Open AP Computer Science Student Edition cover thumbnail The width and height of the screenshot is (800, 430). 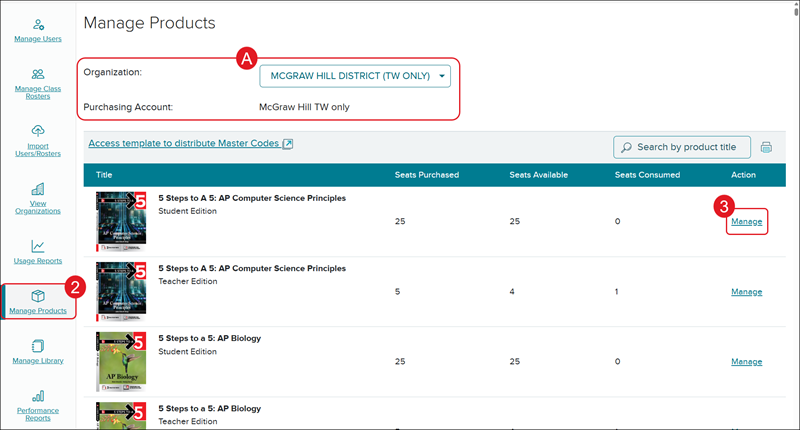(121, 221)
